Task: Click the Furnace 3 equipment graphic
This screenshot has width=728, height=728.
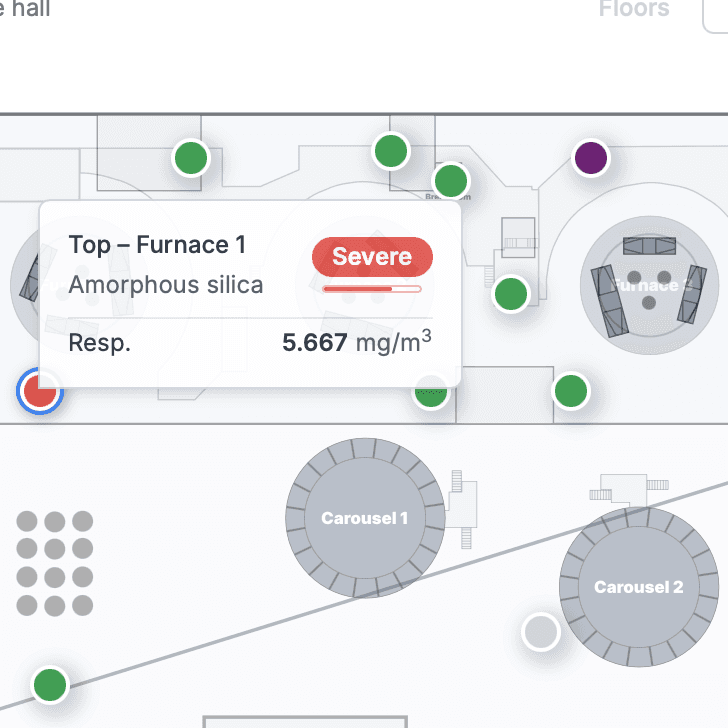Action: click(650, 285)
